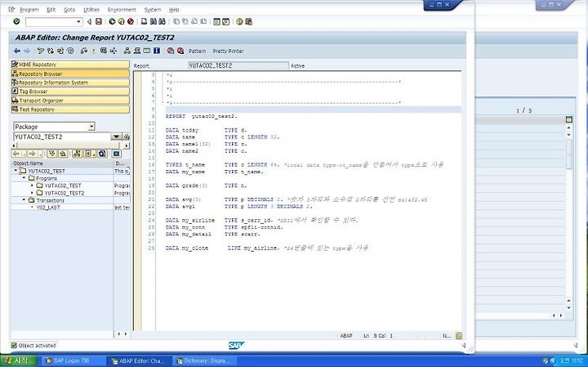This screenshot has height=367, width=588.
Task: Open the Environment menu
Action: (x=122, y=10)
